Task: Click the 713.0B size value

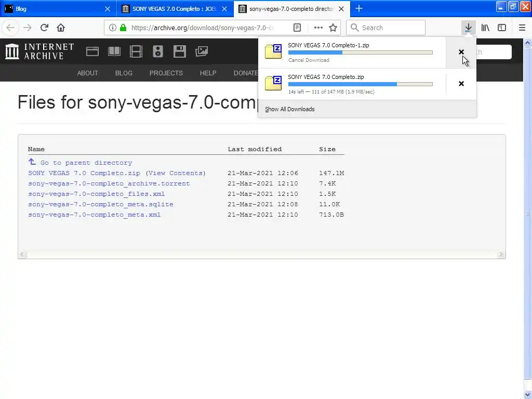Action: 331,215
